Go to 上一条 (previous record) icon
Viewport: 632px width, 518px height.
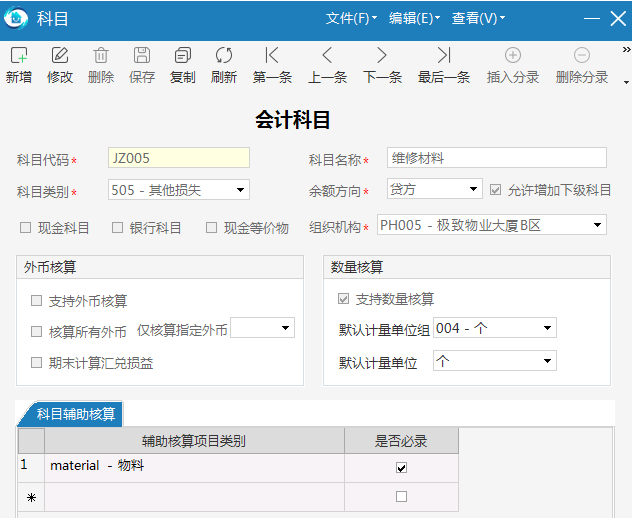(x=327, y=55)
